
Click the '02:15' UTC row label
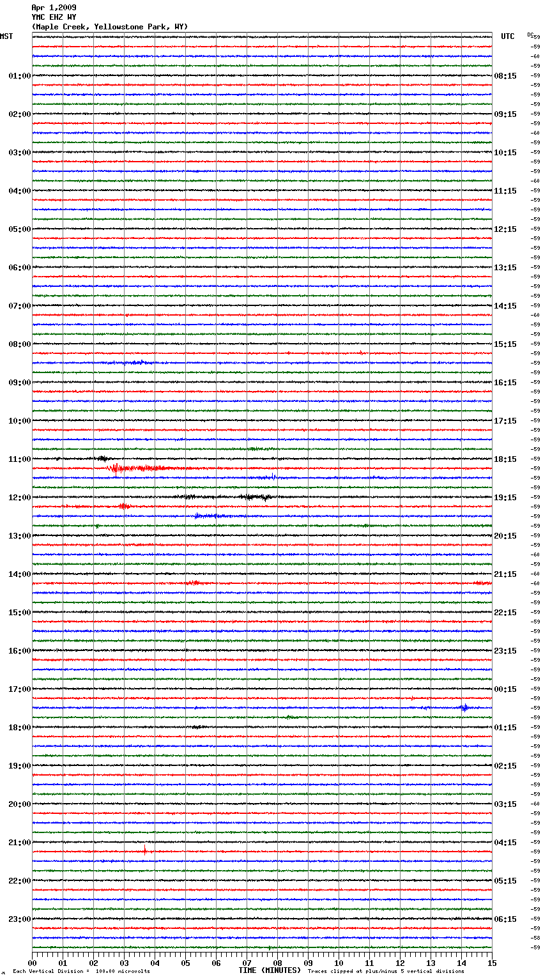(x=505, y=766)
